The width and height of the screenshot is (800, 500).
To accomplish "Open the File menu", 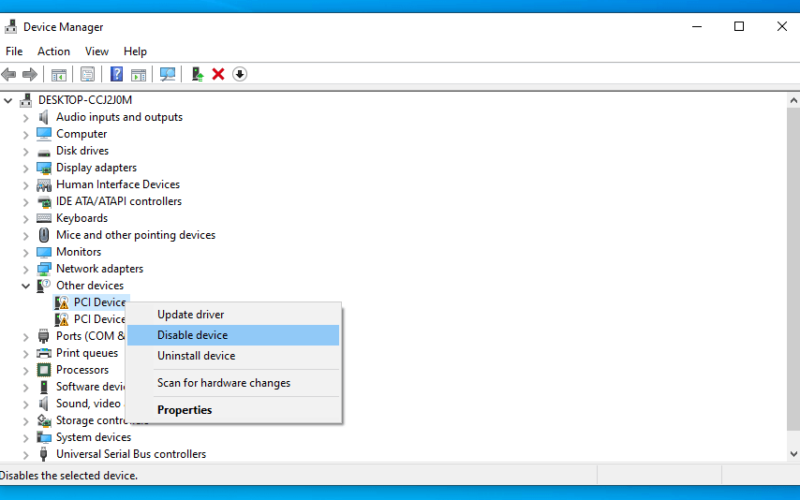I will 14,52.
